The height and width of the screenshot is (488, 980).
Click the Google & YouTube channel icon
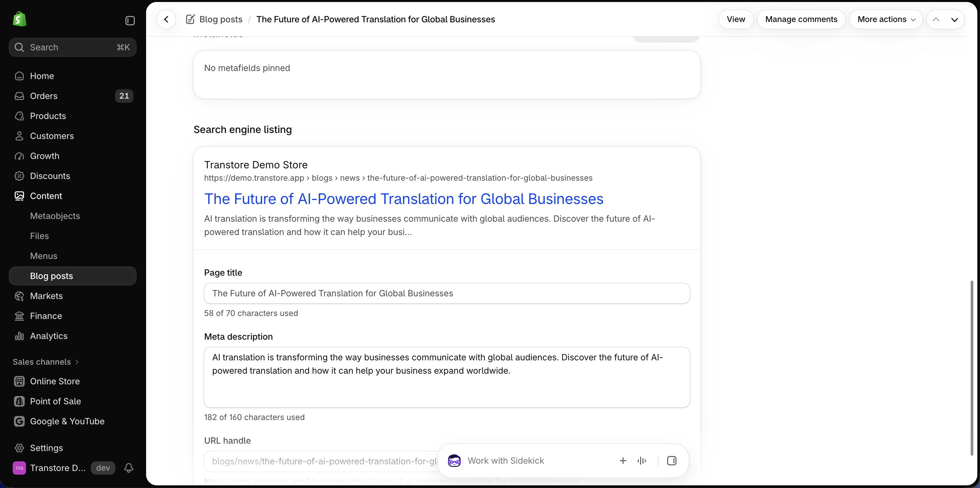[19, 421]
